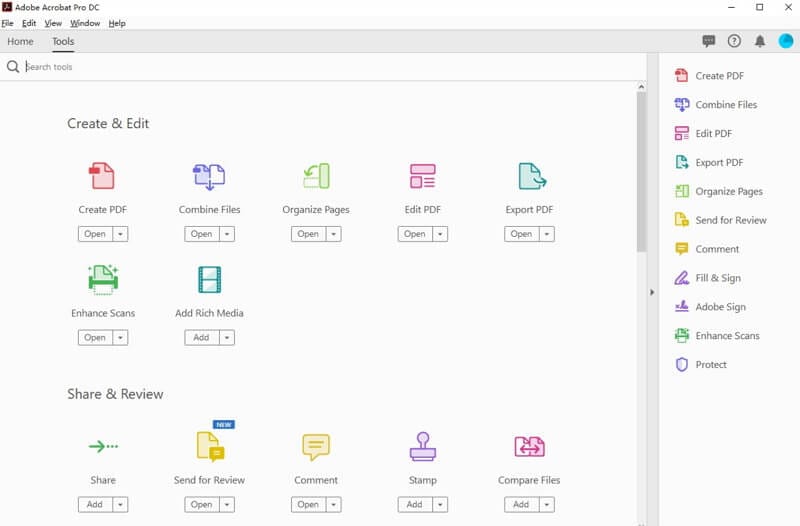
Task: Click the Organize Pages icon in main grid
Action: [316, 176]
